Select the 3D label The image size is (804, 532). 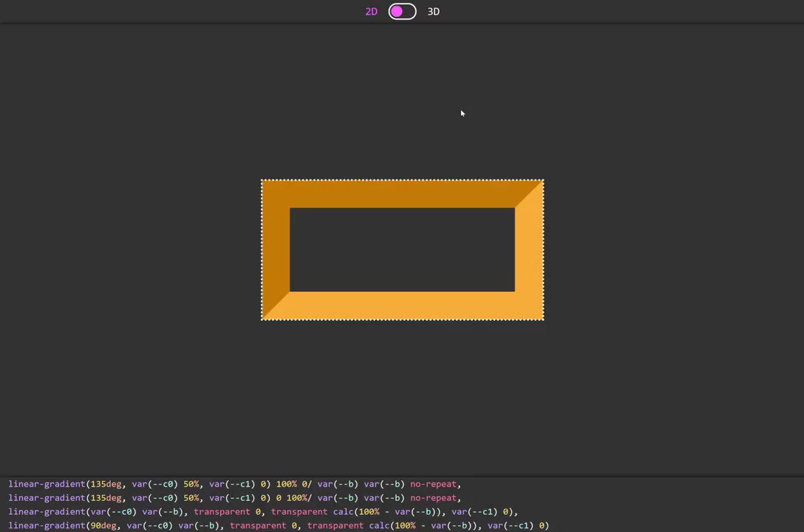point(433,11)
